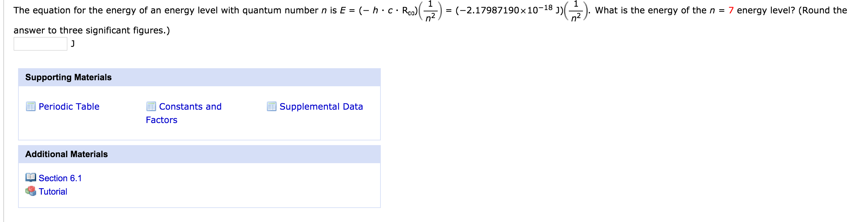Click the −2.17987190×10⁻¹⁸ J constant in the equation

click(509, 9)
